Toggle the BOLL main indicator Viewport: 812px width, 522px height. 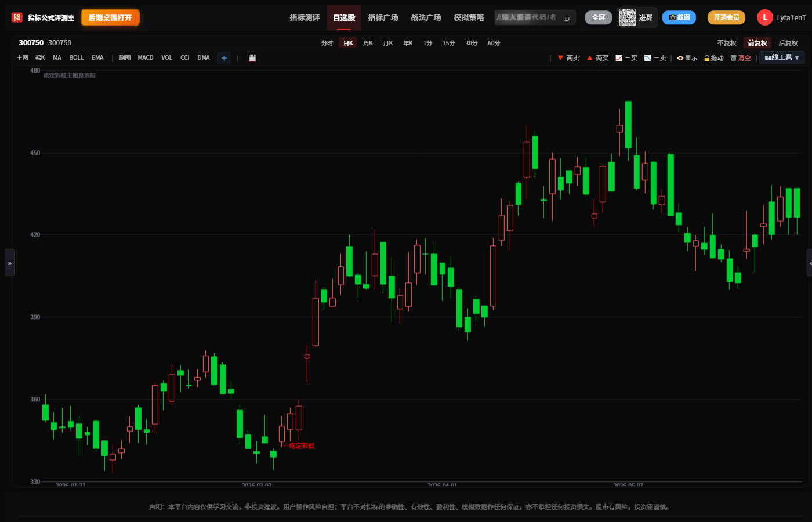click(76, 58)
